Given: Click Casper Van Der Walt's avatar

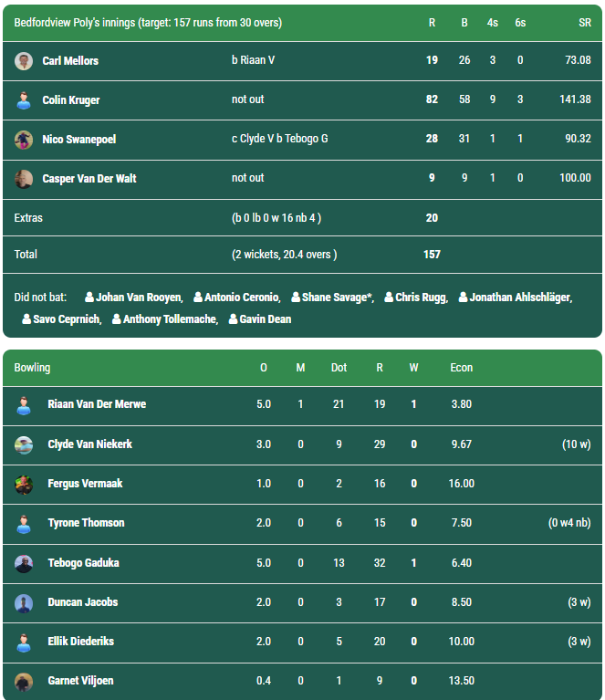Looking at the screenshot, I should point(24,179).
